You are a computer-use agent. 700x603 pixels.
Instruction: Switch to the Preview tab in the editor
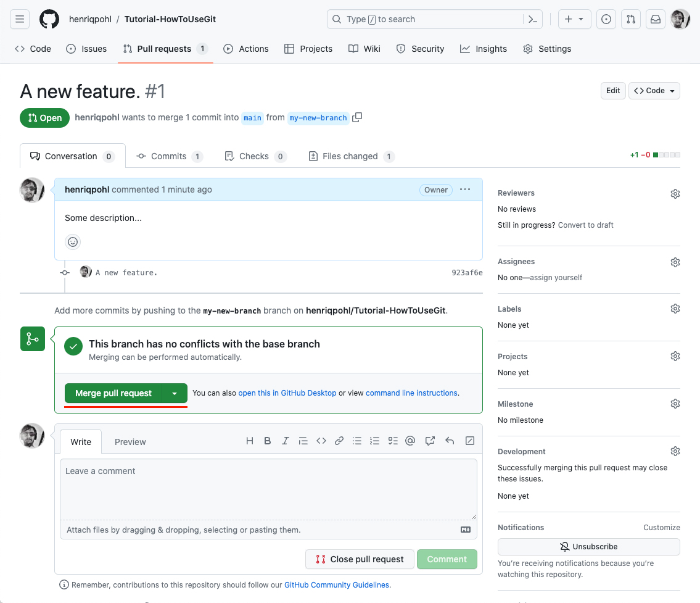(130, 442)
